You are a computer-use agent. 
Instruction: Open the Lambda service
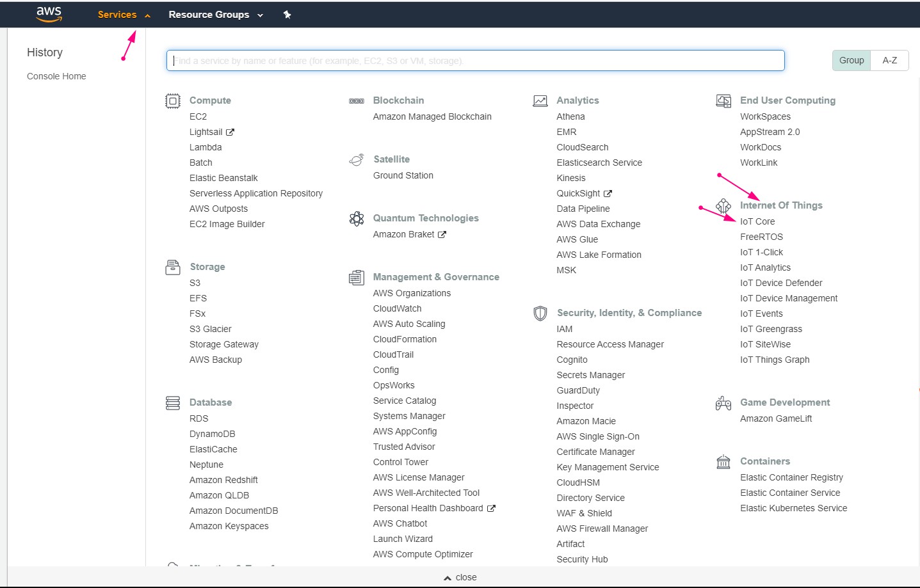[206, 147]
